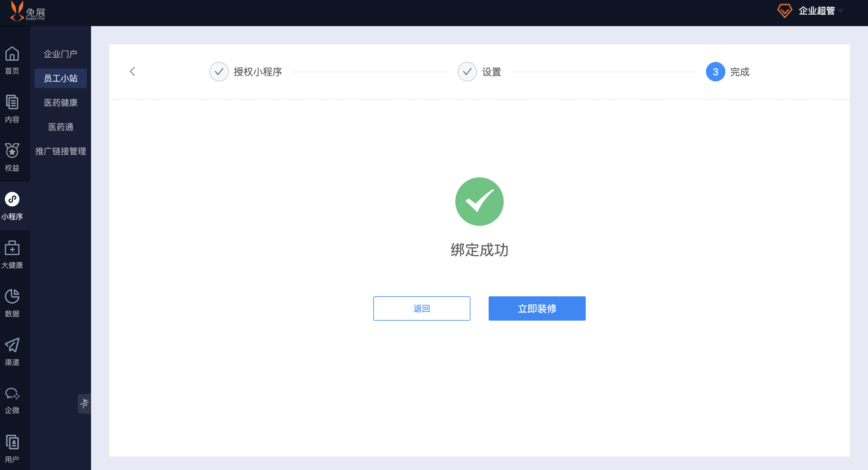Click the 授权小程序 step label

pos(258,72)
